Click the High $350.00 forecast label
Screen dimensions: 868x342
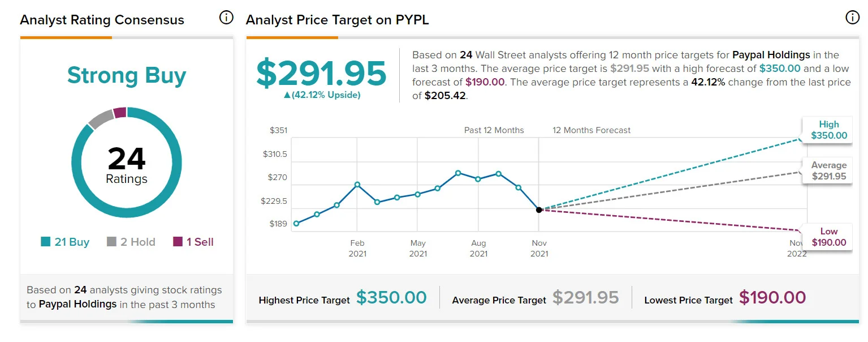pyautogui.click(x=829, y=130)
